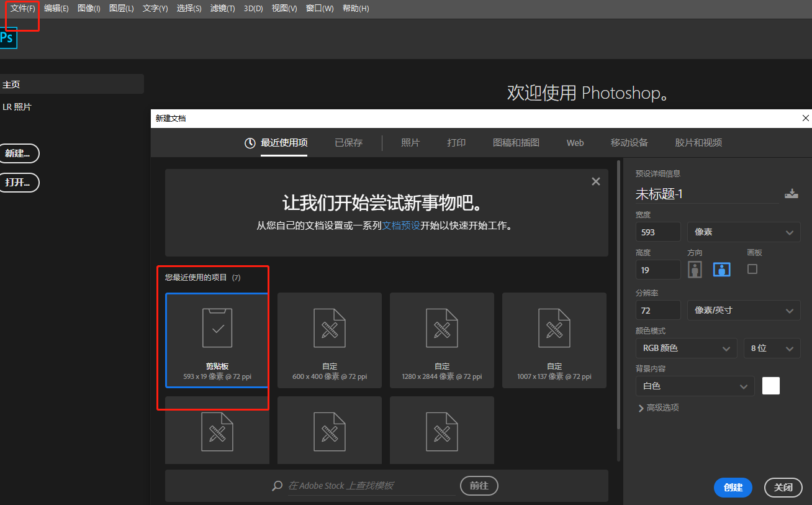The width and height of the screenshot is (812, 505).
Task: Select landscape orientation icon
Action: tap(722, 270)
